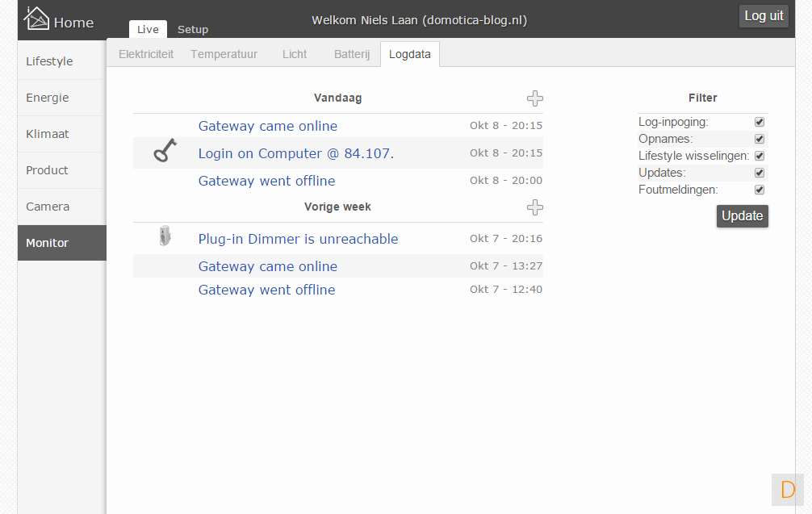The height and width of the screenshot is (514, 812).
Task: Open Gateway went offline entry at Okt 7 12:40
Action: pyautogui.click(x=266, y=290)
